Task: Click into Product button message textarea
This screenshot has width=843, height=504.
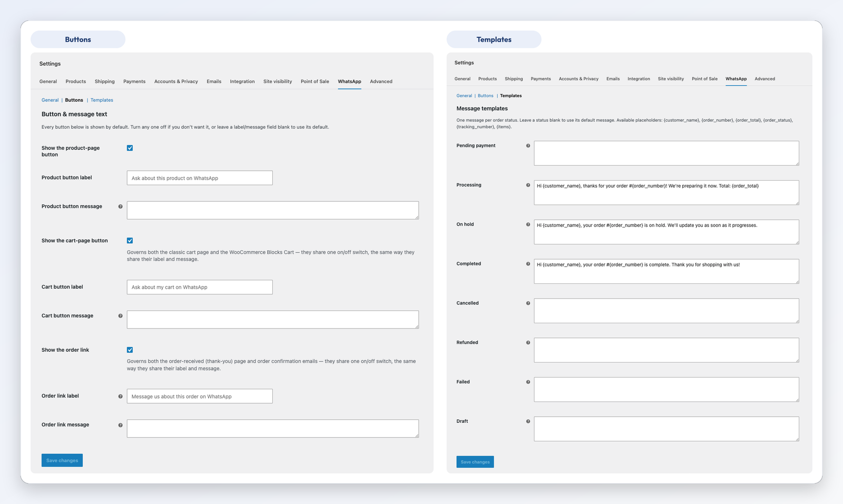Action: point(273,210)
